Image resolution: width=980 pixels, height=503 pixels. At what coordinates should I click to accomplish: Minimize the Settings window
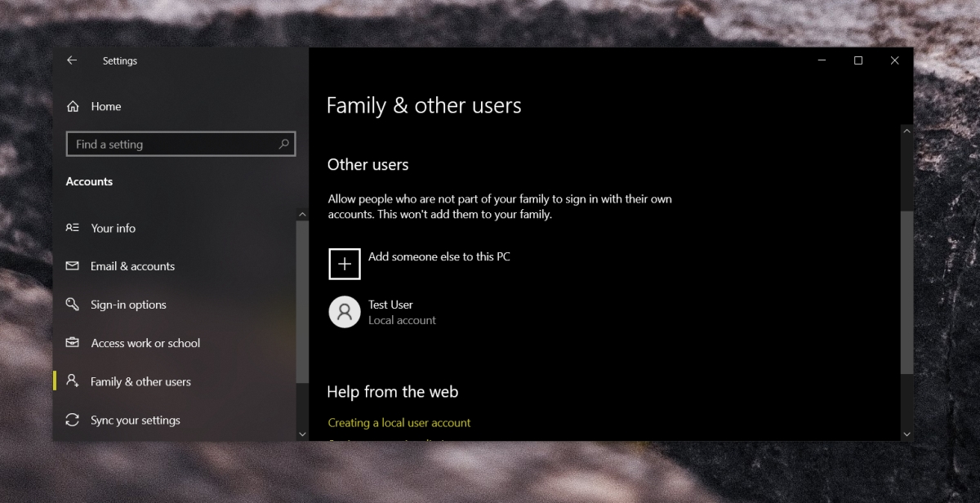tap(821, 60)
